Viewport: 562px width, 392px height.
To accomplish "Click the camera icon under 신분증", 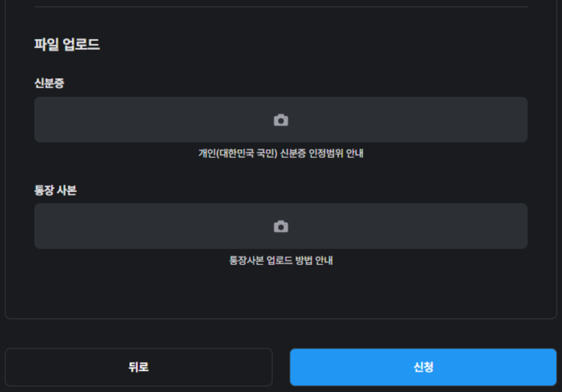I will point(280,120).
